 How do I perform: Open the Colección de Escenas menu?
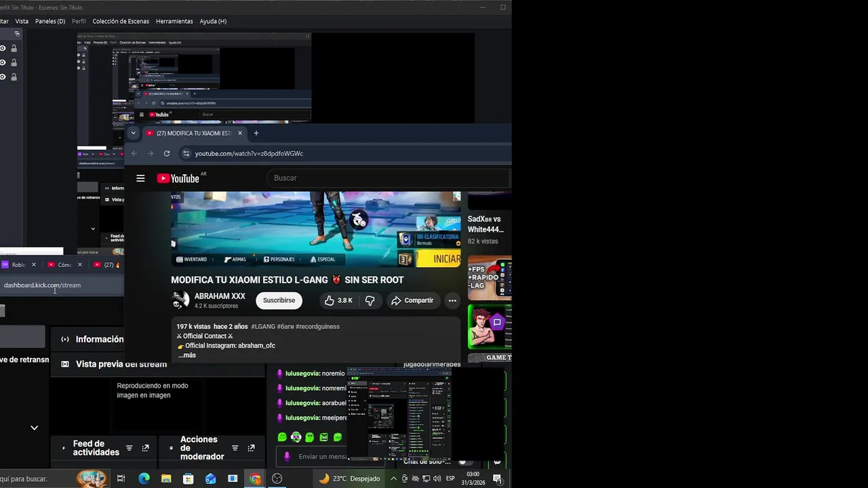click(x=121, y=21)
